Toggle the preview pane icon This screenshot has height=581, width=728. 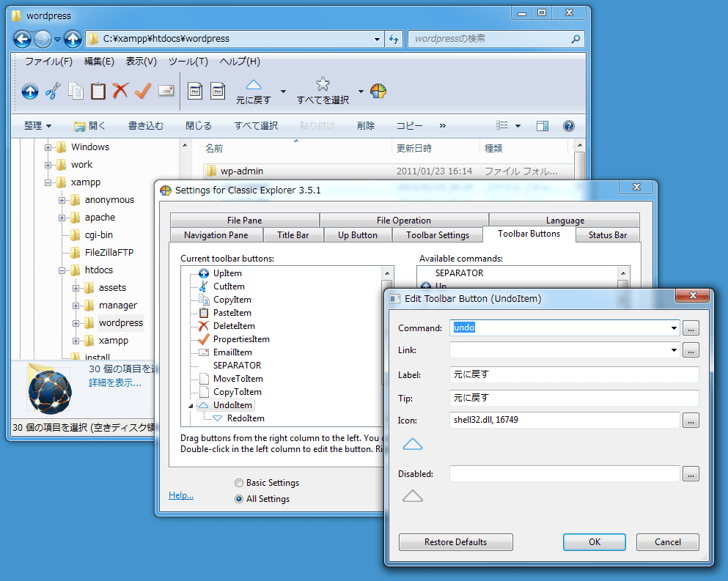tap(543, 126)
